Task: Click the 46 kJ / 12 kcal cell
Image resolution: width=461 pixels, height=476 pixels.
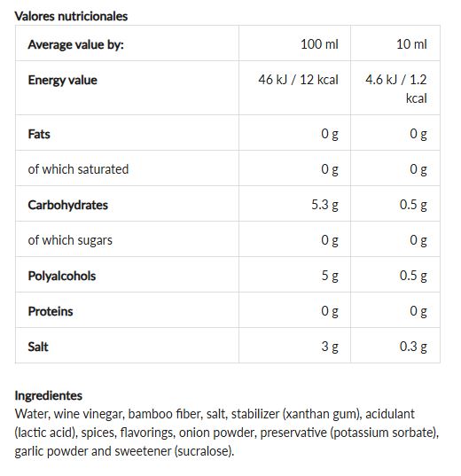Action: (x=298, y=80)
